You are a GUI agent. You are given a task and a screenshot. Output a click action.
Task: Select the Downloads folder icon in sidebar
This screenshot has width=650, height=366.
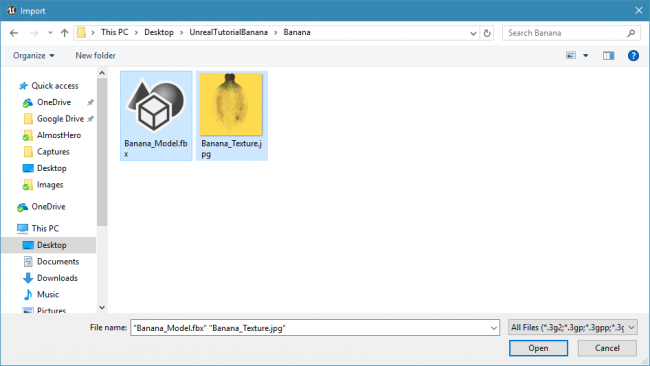coord(28,278)
